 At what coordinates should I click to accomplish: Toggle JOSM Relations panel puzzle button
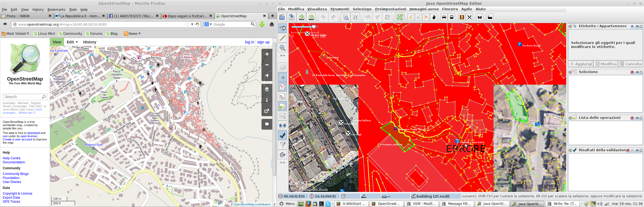click(x=282, y=96)
